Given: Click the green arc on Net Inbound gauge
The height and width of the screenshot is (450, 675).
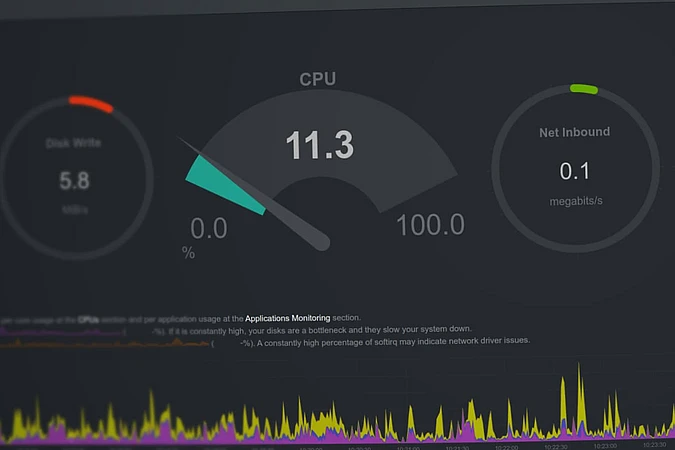Looking at the screenshot, I should tap(583, 89).
